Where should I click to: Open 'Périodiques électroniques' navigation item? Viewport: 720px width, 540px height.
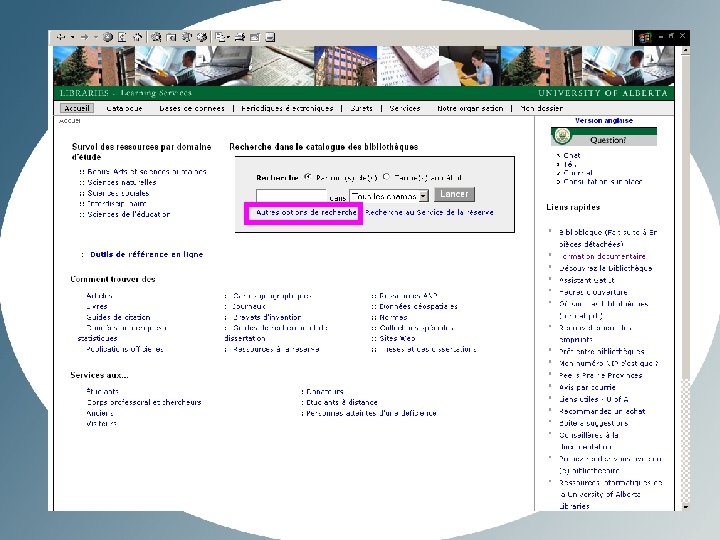click(x=287, y=108)
